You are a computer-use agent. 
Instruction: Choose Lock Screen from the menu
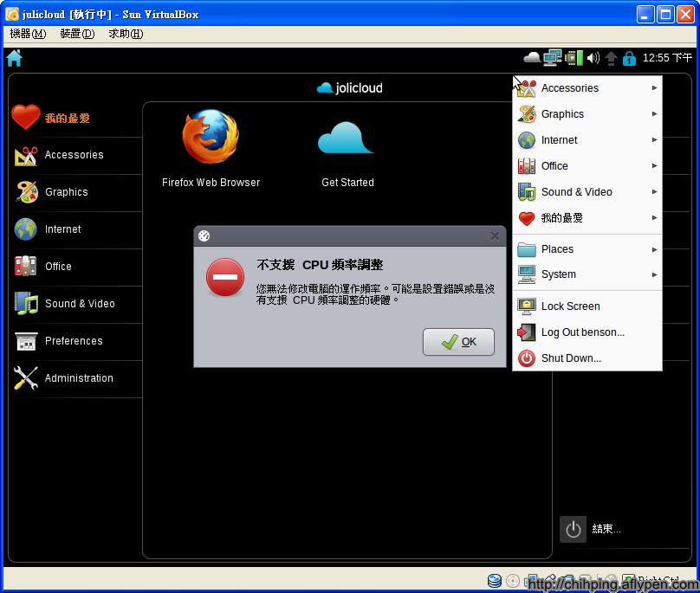pos(587,306)
